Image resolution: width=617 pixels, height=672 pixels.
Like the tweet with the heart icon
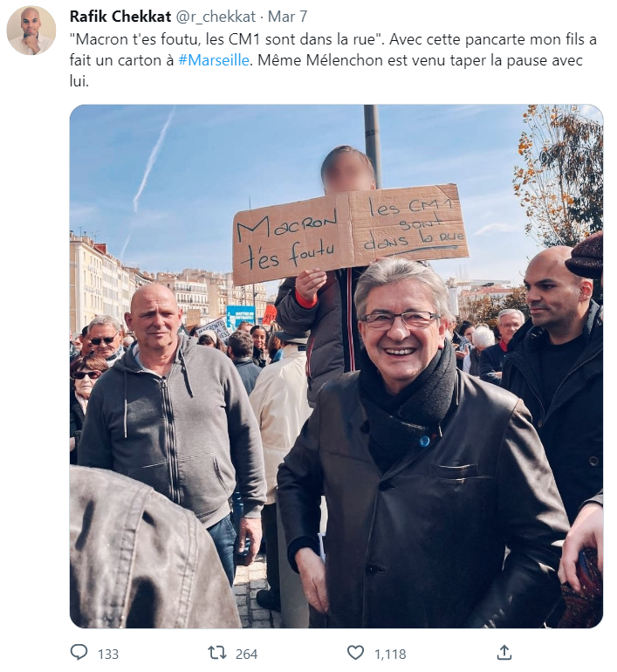point(355,653)
